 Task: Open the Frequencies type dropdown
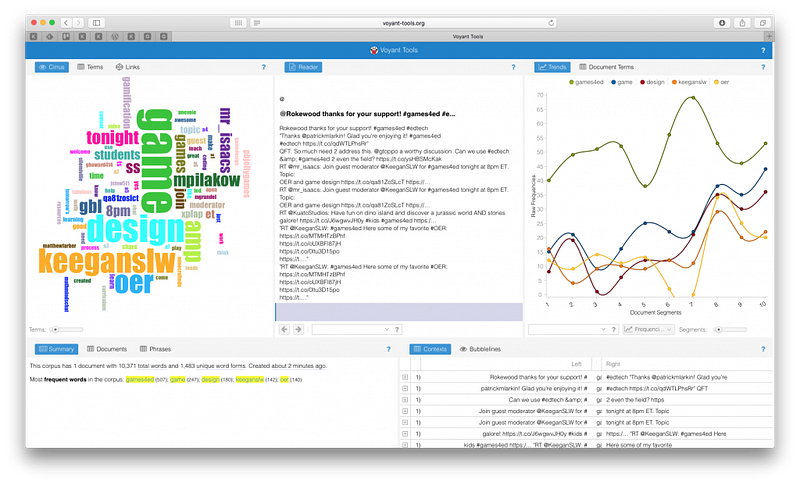coord(648,329)
